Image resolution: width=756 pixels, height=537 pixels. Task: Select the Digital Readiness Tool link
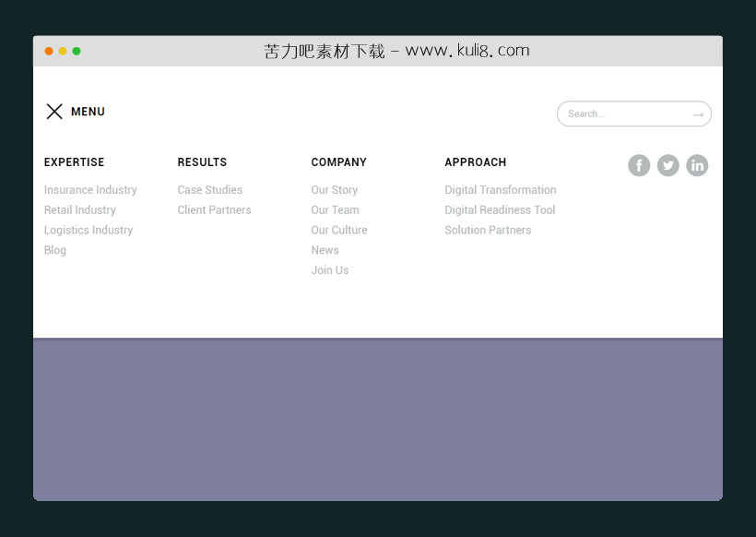tap(500, 210)
